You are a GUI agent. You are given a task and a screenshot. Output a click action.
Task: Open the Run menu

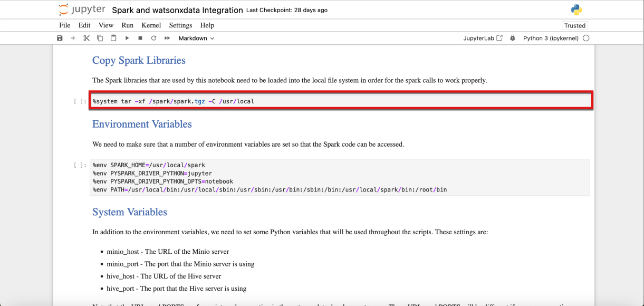[x=128, y=25]
